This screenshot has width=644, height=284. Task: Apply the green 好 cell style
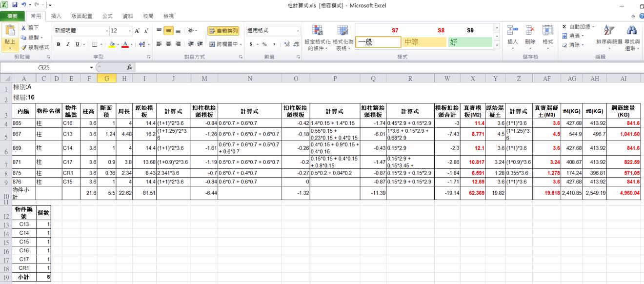coord(470,42)
